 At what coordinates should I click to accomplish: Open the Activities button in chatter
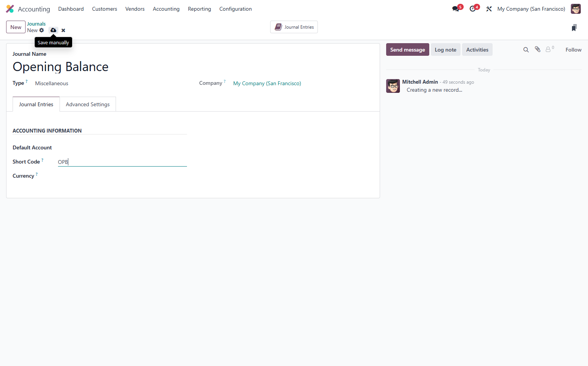(x=477, y=50)
